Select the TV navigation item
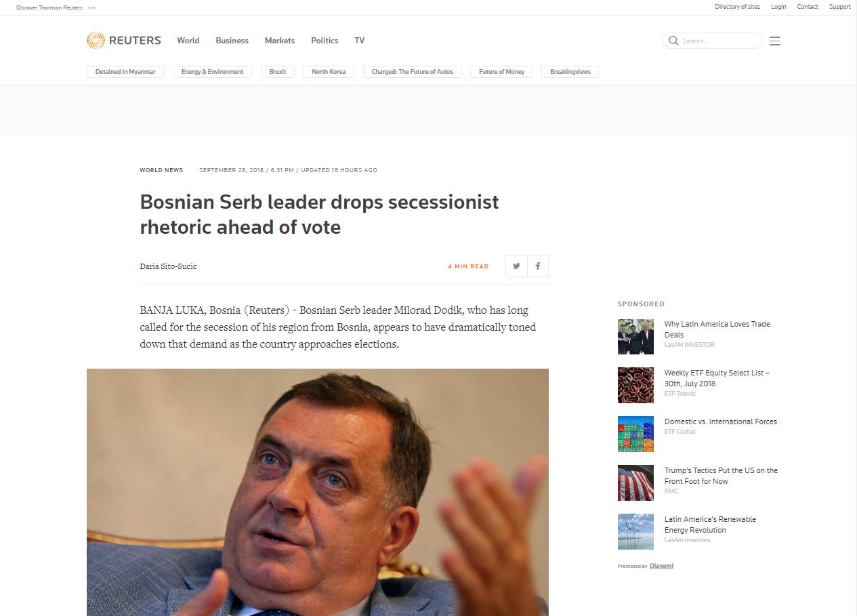The image size is (857, 616). point(360,41)
